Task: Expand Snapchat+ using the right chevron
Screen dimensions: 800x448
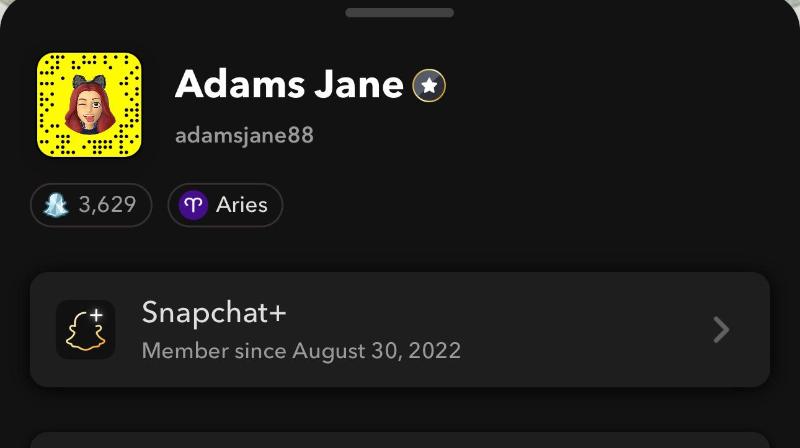Action: tap(721, 330)
